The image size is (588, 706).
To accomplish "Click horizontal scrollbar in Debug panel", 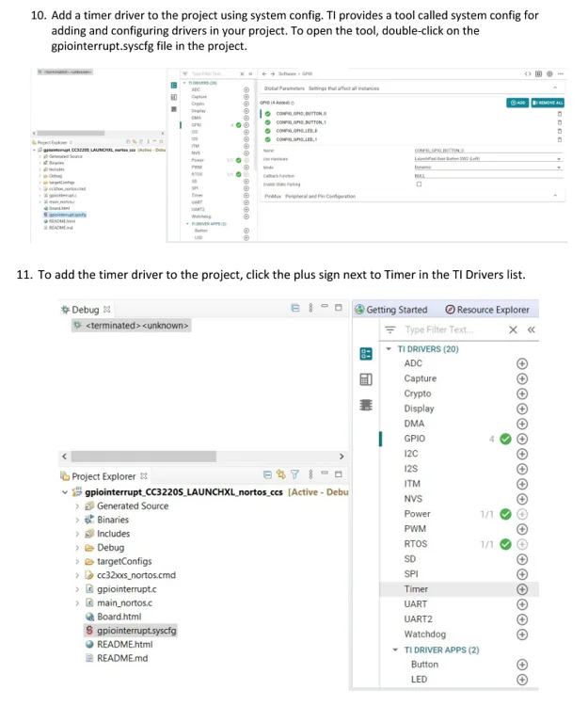I will click(144, 457).
